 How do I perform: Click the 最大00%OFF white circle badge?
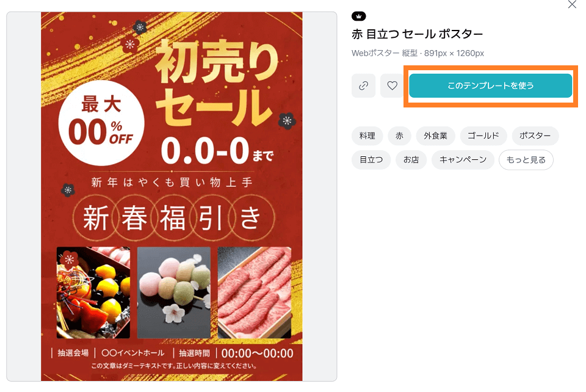pyautogui.click(x=101, y=123)
